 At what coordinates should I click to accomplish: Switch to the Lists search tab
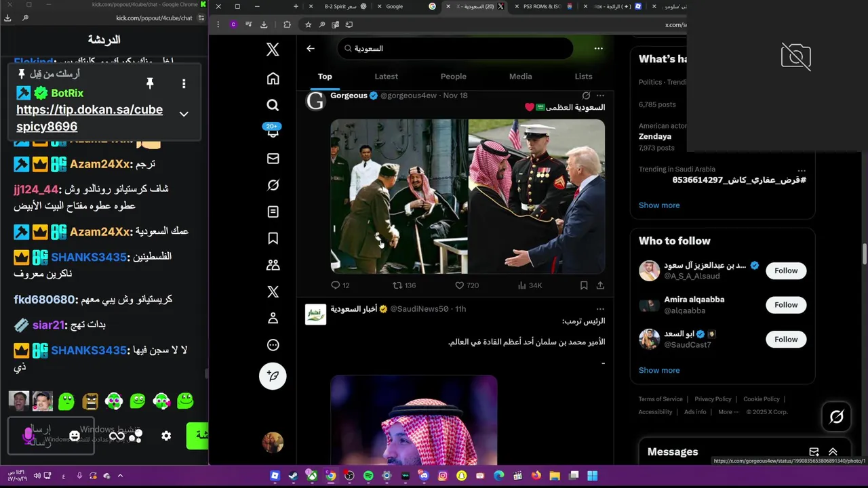click(583, 77)
